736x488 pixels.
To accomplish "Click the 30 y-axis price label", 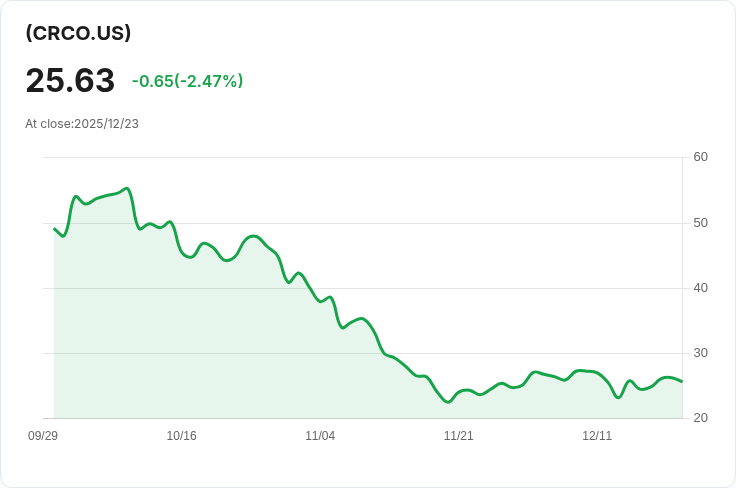I will [x=700, y=353].
